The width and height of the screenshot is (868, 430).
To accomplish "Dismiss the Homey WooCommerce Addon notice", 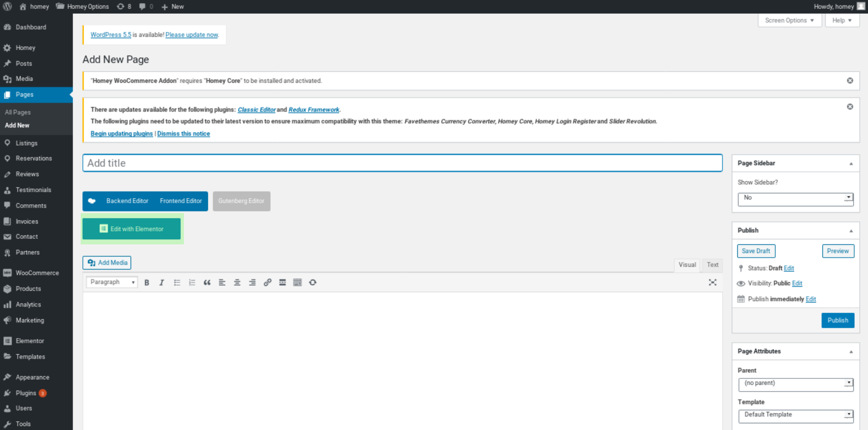I will (x=850, y=81).
